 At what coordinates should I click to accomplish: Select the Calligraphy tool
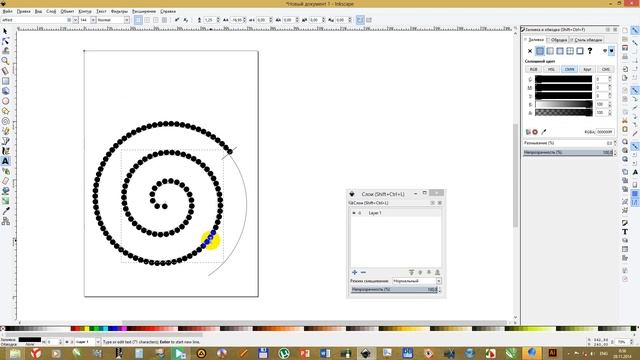5,151
